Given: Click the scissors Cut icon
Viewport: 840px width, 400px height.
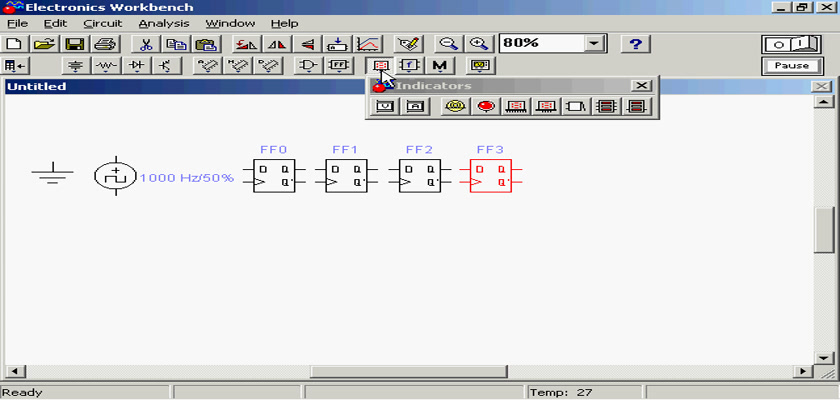Looking at the screenshot, I should click(145, 44).
